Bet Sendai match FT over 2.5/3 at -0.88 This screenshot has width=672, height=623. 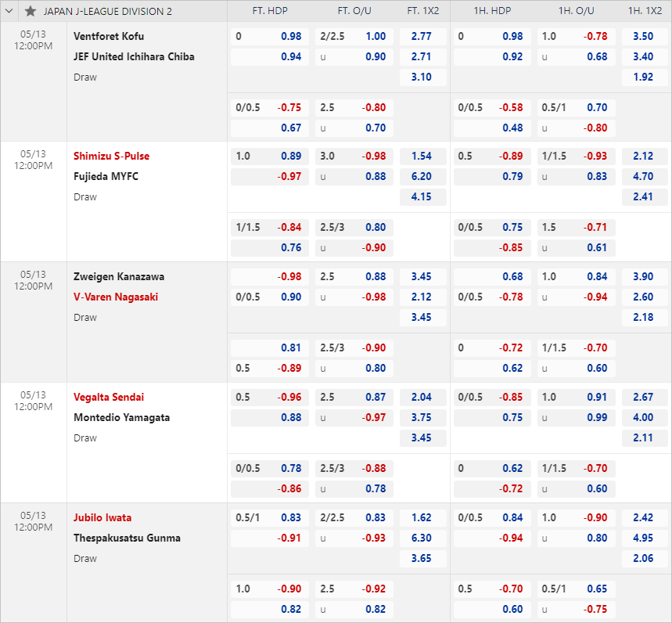tap(354, 468)
